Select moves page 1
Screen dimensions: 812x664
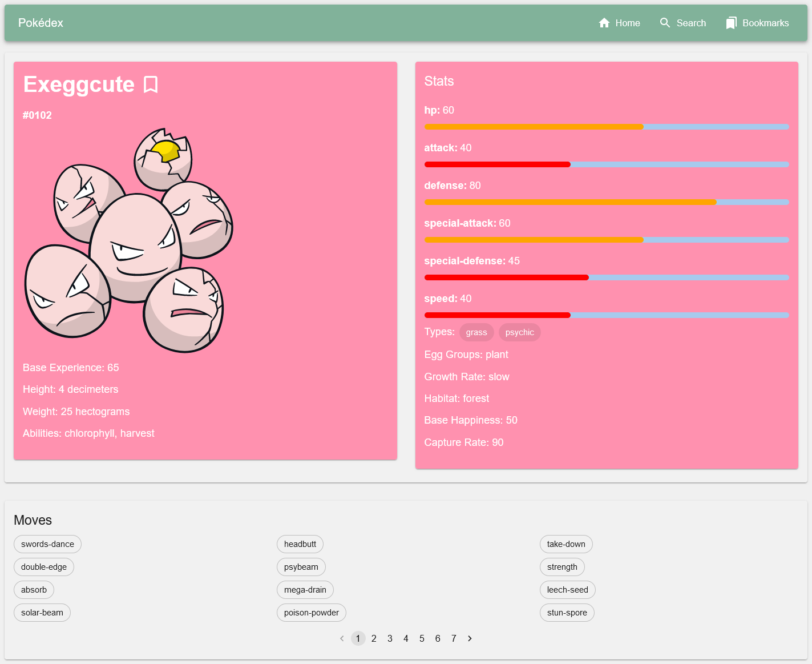358,638
